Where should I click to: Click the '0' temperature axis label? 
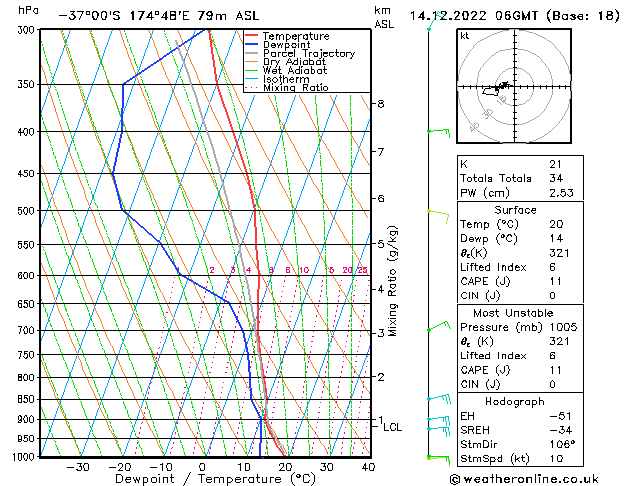(202, 468)
